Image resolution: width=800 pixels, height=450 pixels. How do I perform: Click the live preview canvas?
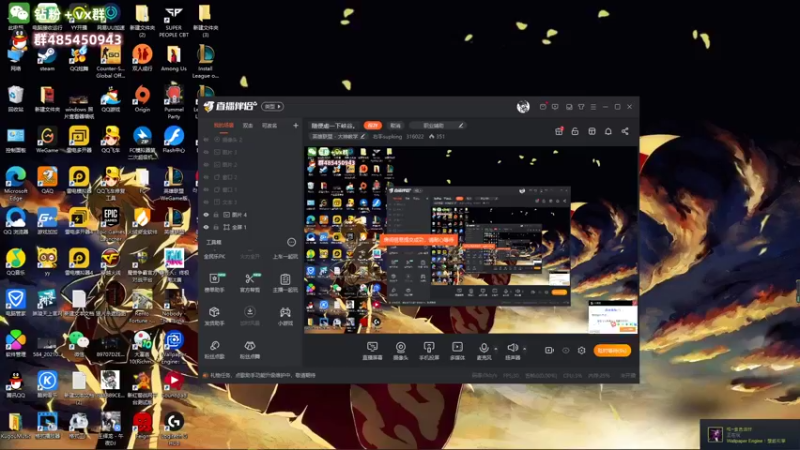point(471,240)
